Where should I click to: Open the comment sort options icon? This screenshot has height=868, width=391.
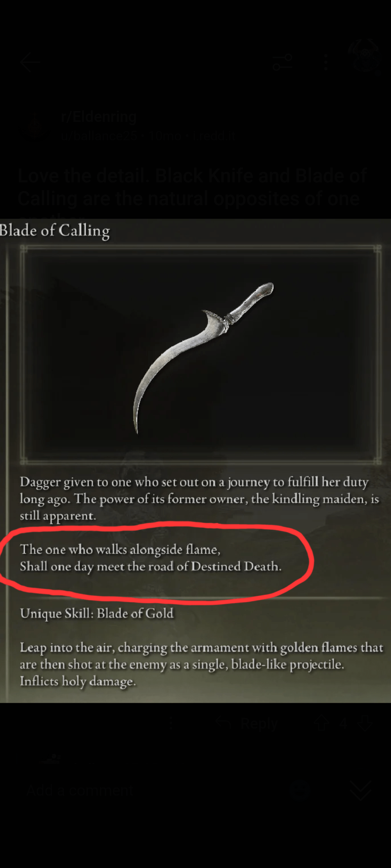(x=282, y=62)
